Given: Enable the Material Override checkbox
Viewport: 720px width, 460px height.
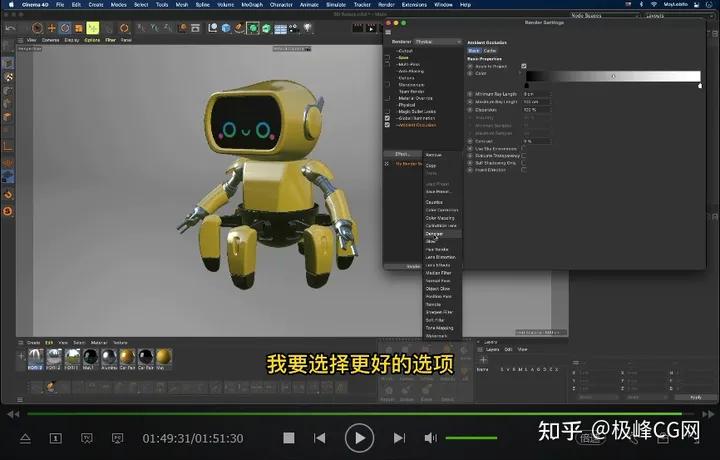Looking at the screenshot, I should [388, 98].
